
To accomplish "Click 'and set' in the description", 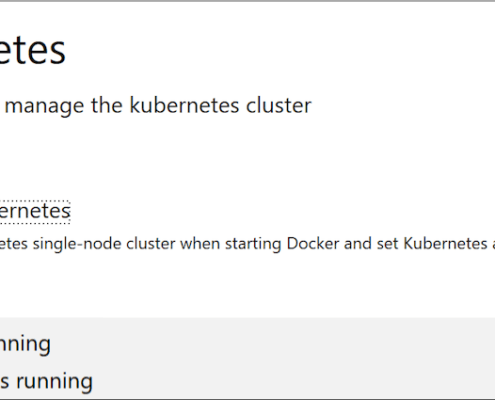I will (x=371, y=244).
